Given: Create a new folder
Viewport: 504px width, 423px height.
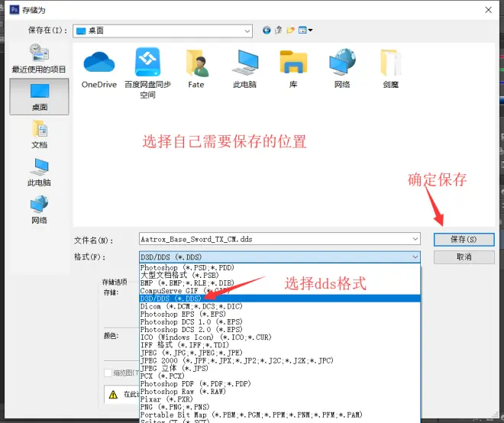Looking at the screenshot, I should pos(291,31).
